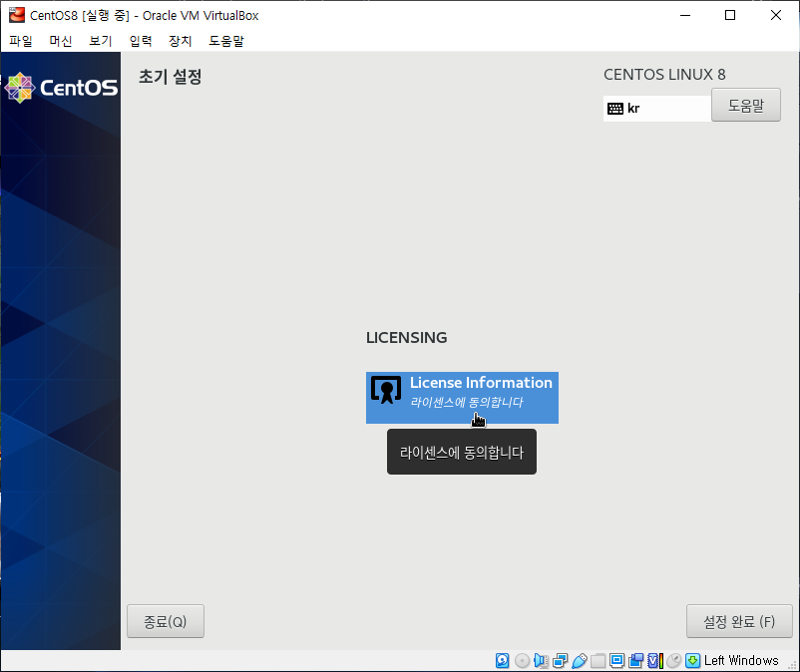
Task: Close the VirtualBox window
Action: coord(775,15)
